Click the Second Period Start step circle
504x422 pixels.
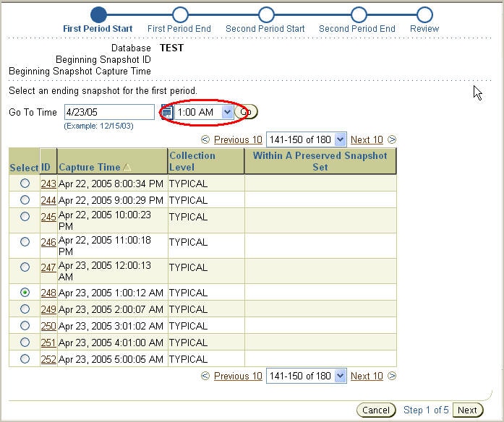tap(266, 14)
